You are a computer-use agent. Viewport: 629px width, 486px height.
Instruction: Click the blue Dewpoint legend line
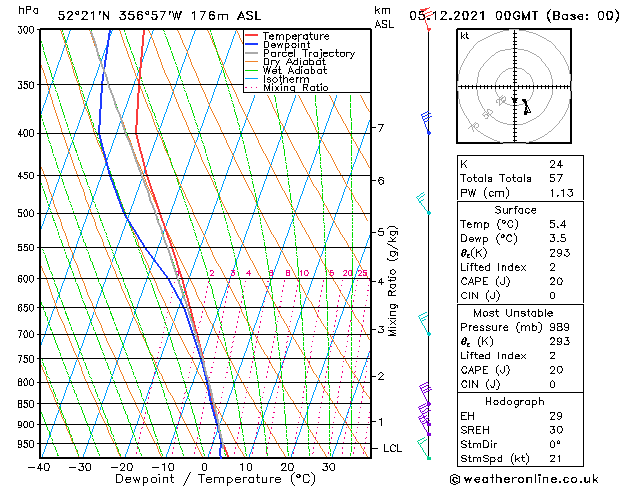pos(251,44)
